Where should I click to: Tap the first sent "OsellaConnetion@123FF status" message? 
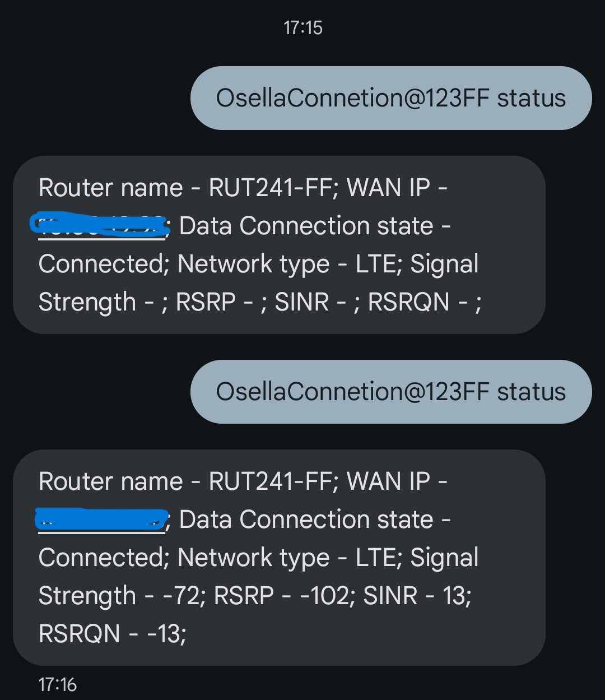390,98
